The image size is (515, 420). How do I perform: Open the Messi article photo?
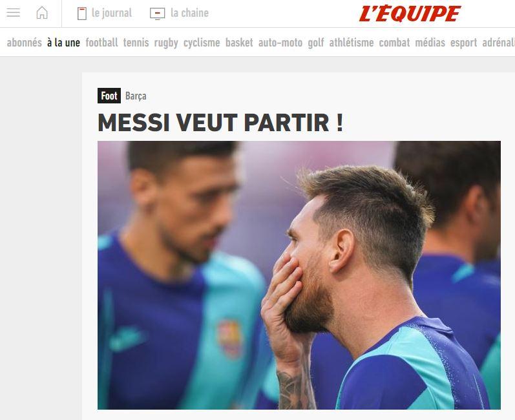click(299, 275)
